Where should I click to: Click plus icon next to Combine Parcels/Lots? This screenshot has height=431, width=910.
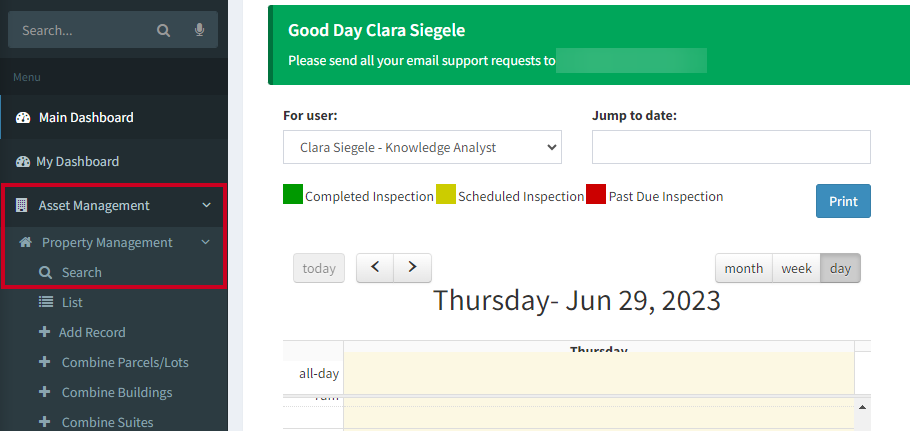pyautogui.click(x=44, y=362)
